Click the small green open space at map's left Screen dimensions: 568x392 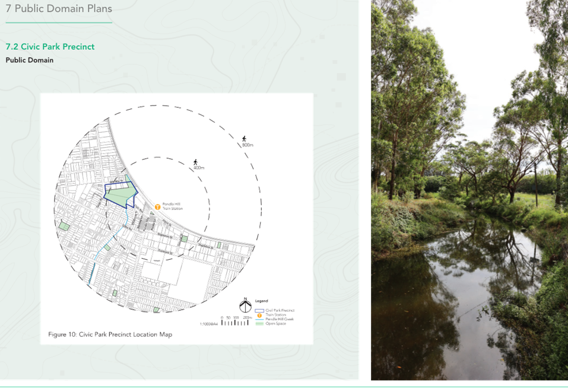tap(64, 226)
